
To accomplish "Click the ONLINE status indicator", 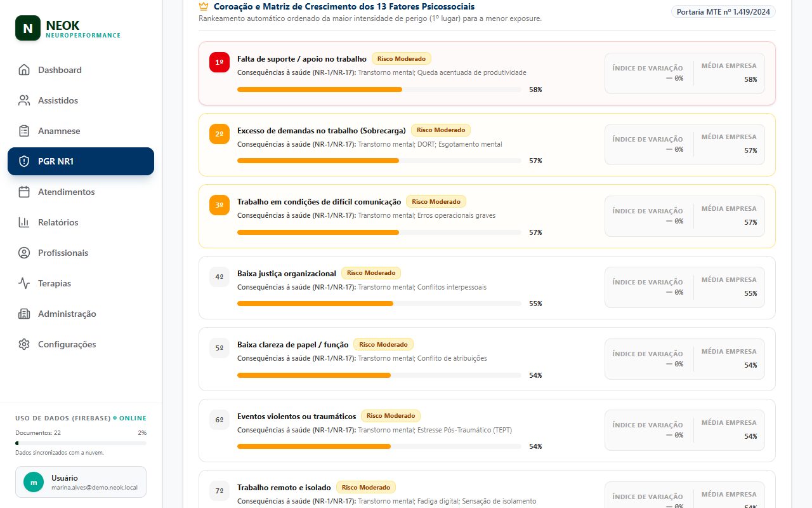I will [129, 418].
